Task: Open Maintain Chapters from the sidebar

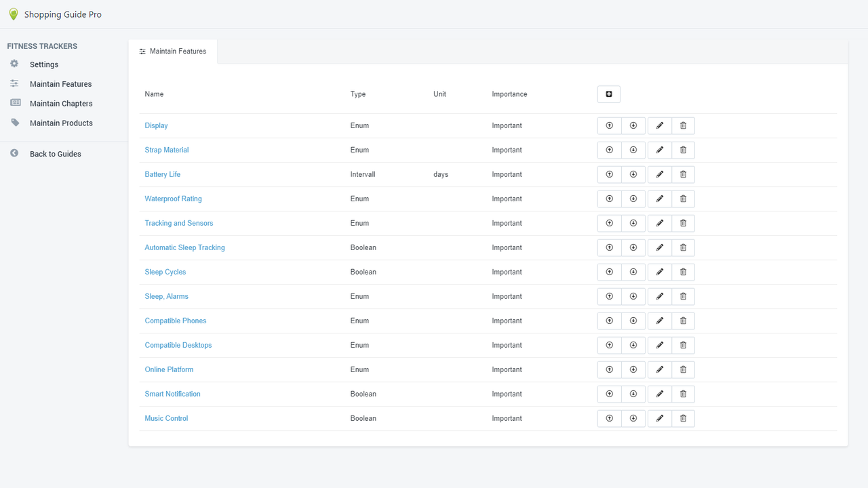Action: pos(61,103)
